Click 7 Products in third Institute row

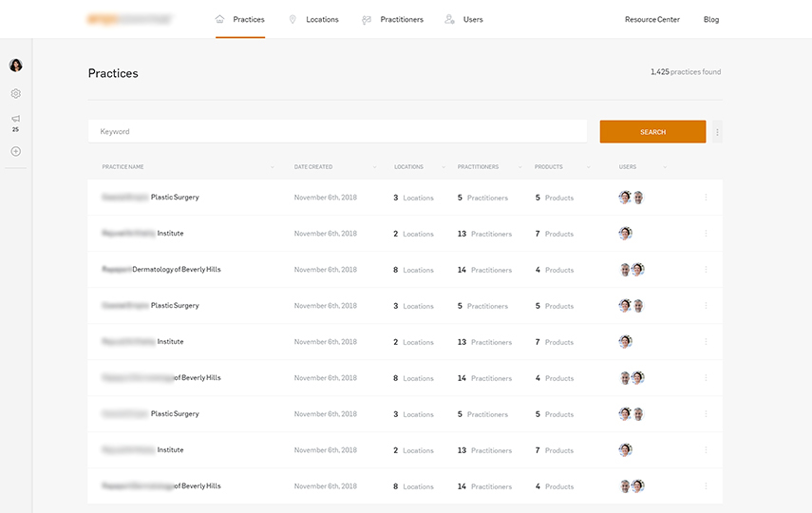click(x=554, y=450)
